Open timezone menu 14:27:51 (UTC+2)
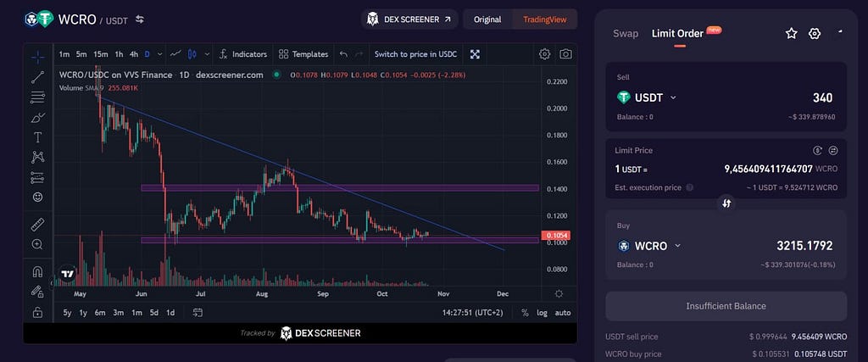The width and height of the screenshot is (868, 362). coord(473,313)
